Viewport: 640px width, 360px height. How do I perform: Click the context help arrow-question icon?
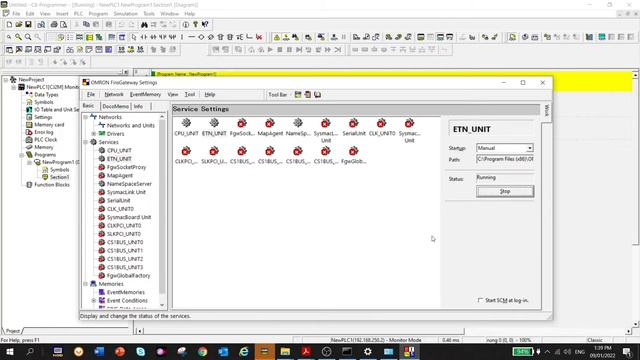coord(205,24)
